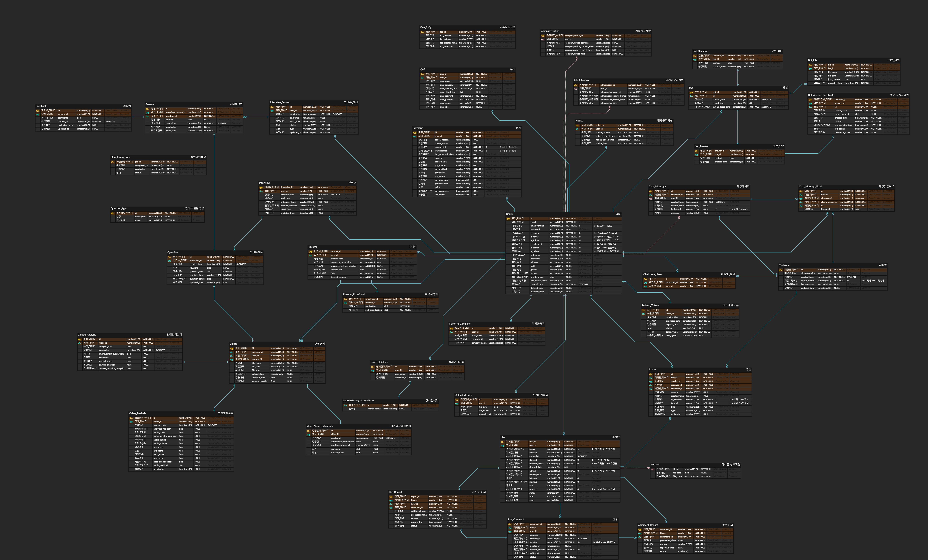This screenshot has width=928, height=560.
Task: Click the SYSDATE default value in Users created_time
Action: click(583, 284)
